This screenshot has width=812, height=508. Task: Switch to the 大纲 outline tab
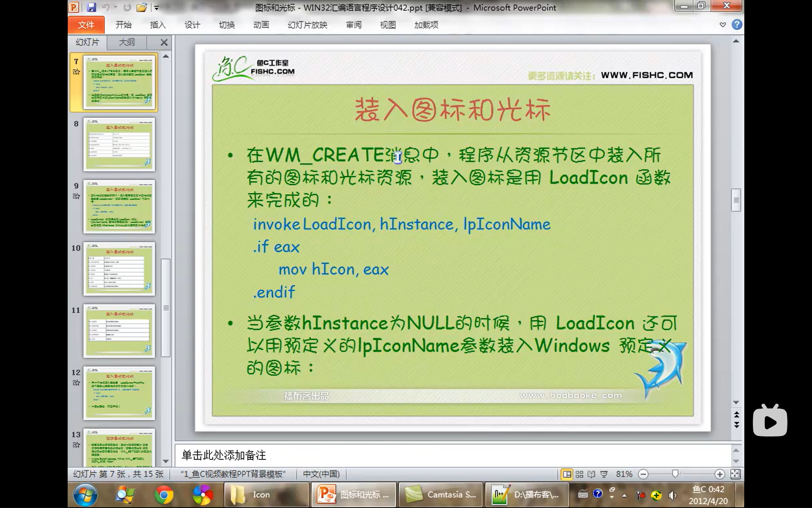[x=126, y=42]
